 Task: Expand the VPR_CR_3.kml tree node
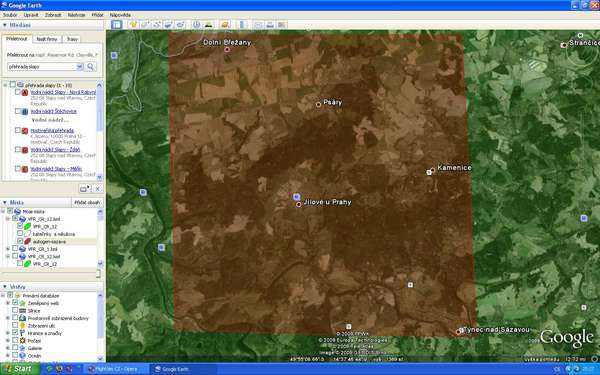[x=8, y=249]
